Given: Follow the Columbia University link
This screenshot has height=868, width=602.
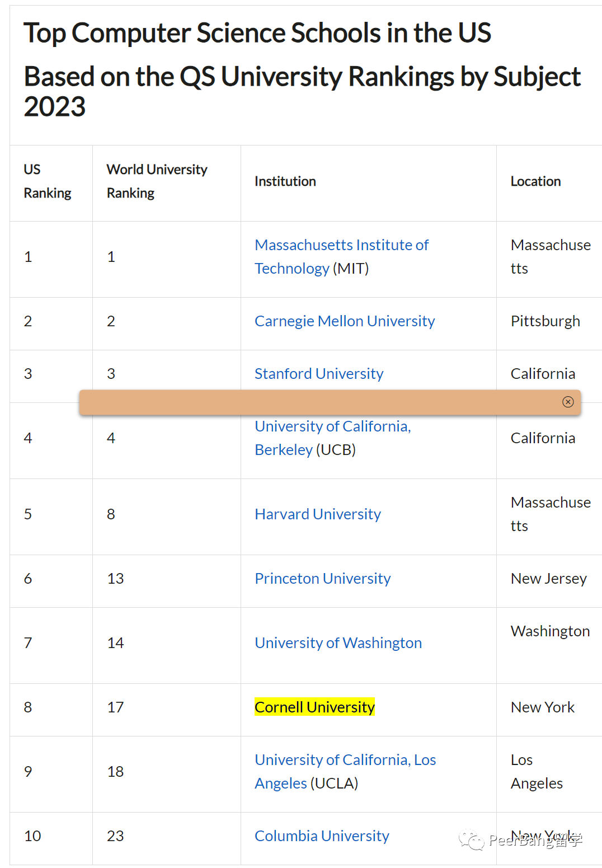Looking at the screenshot, I should [322, 836].
